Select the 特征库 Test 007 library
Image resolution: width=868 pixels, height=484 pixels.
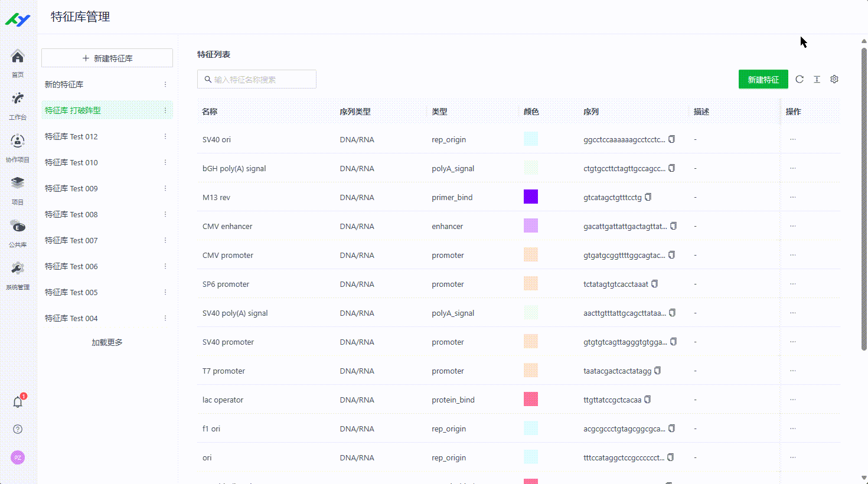point(71,240)
